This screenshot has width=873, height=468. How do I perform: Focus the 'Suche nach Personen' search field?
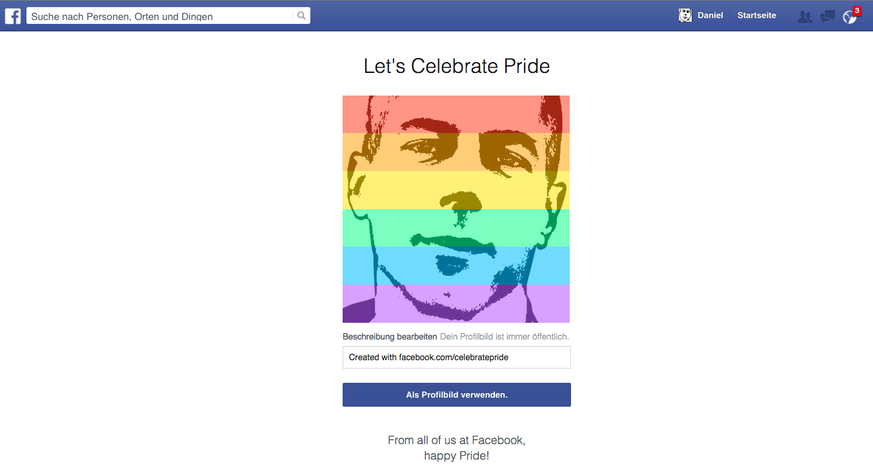point(160,16)
